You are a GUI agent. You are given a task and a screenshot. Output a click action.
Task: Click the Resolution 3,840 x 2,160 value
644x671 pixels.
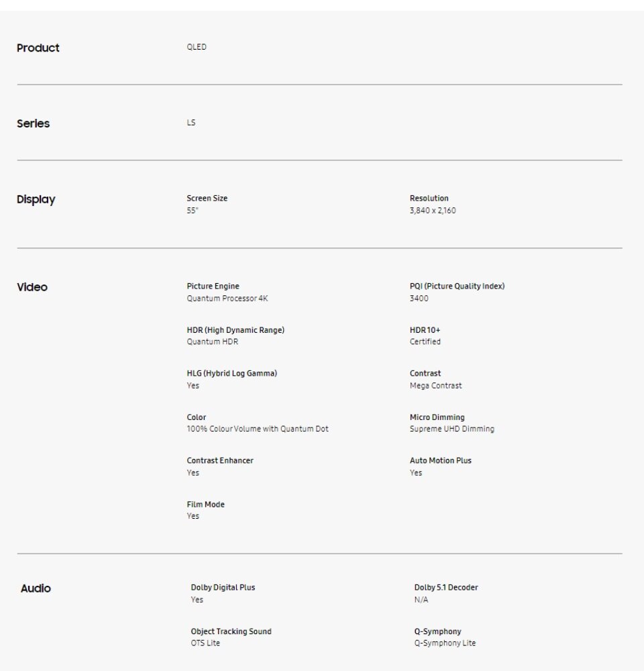(433, 211)
